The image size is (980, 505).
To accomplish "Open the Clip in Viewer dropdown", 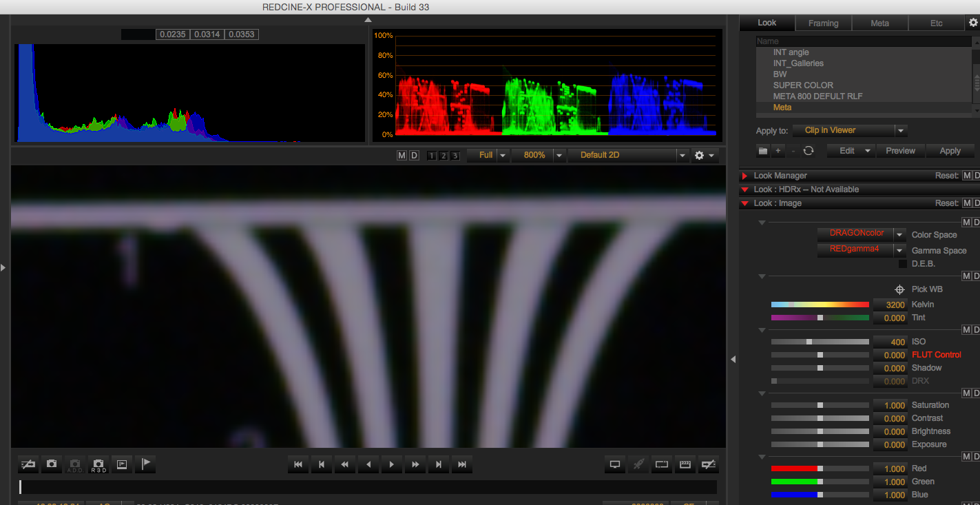I will 849,130.
